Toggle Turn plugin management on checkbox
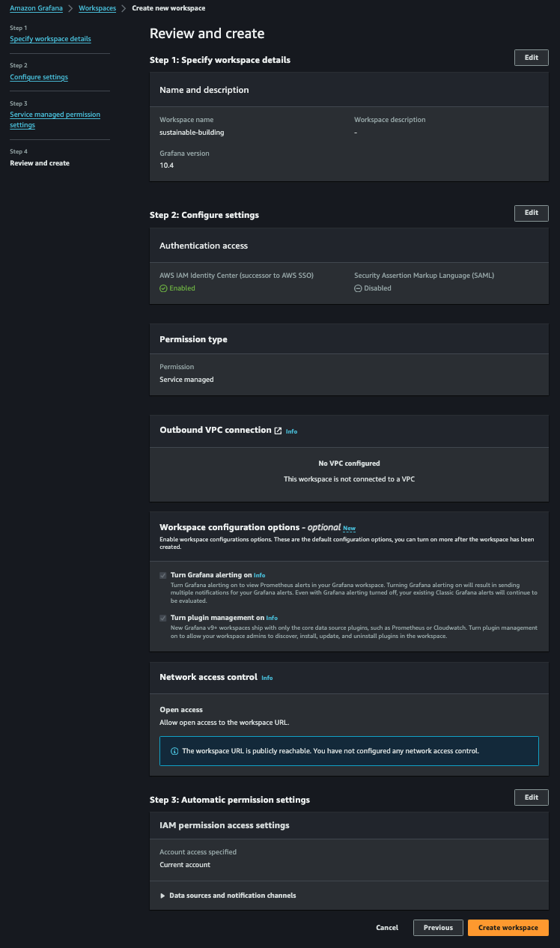 [x=163, y=618]
